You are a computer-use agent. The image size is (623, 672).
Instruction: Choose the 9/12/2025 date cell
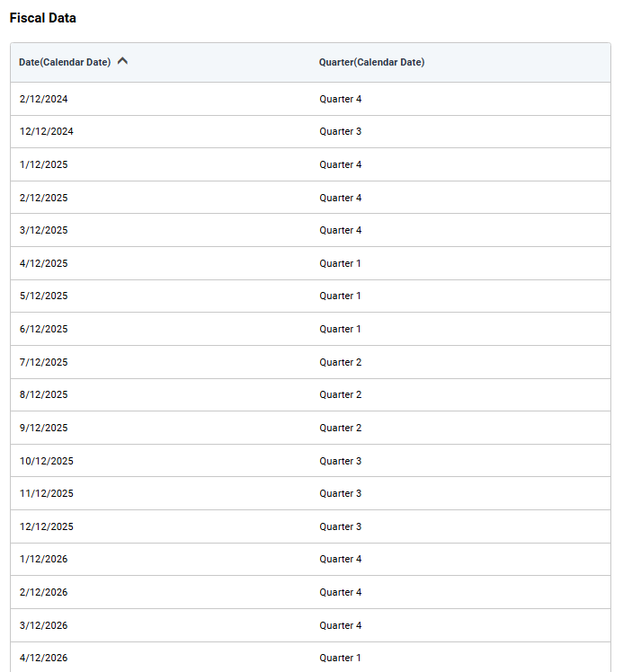(43, 429)
